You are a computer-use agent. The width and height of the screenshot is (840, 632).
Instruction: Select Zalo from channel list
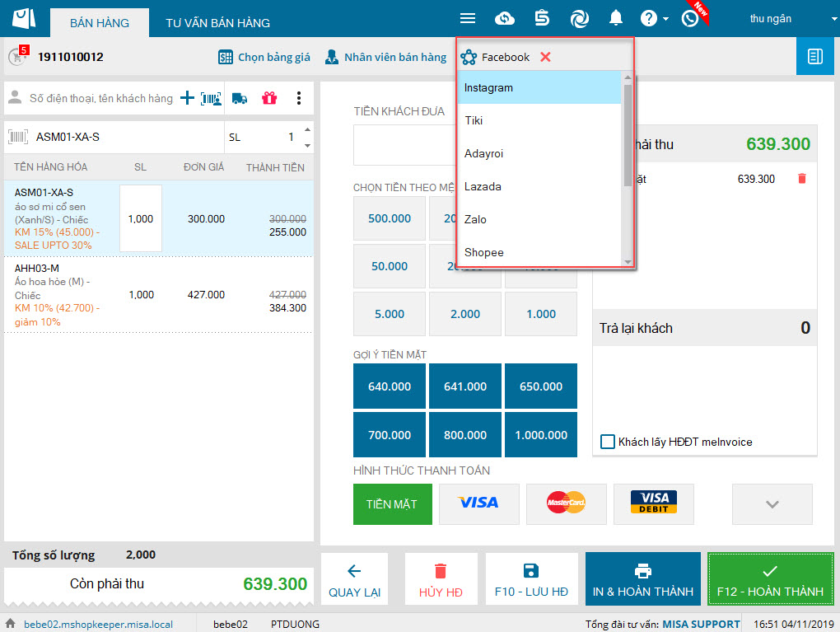539,219
